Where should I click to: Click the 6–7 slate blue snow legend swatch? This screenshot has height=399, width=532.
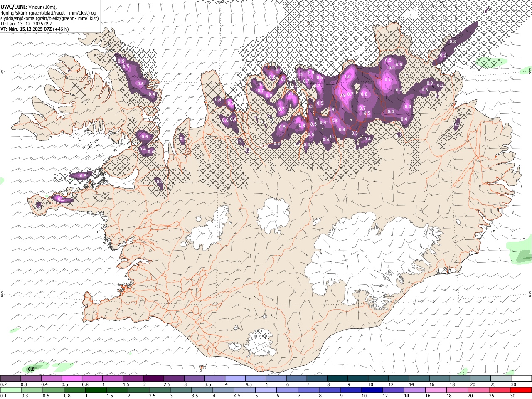297,378
